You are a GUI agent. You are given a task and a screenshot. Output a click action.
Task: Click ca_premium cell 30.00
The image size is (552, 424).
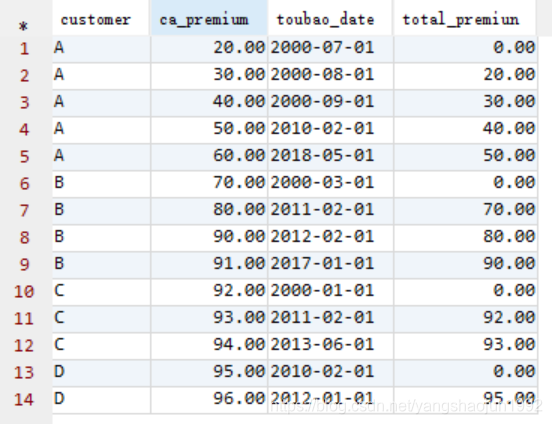[209, 76]
